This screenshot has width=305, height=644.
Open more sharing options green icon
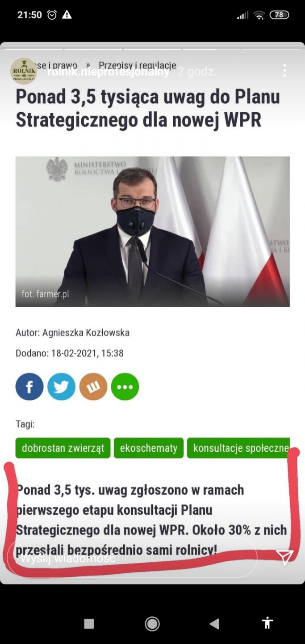[125, 386]
